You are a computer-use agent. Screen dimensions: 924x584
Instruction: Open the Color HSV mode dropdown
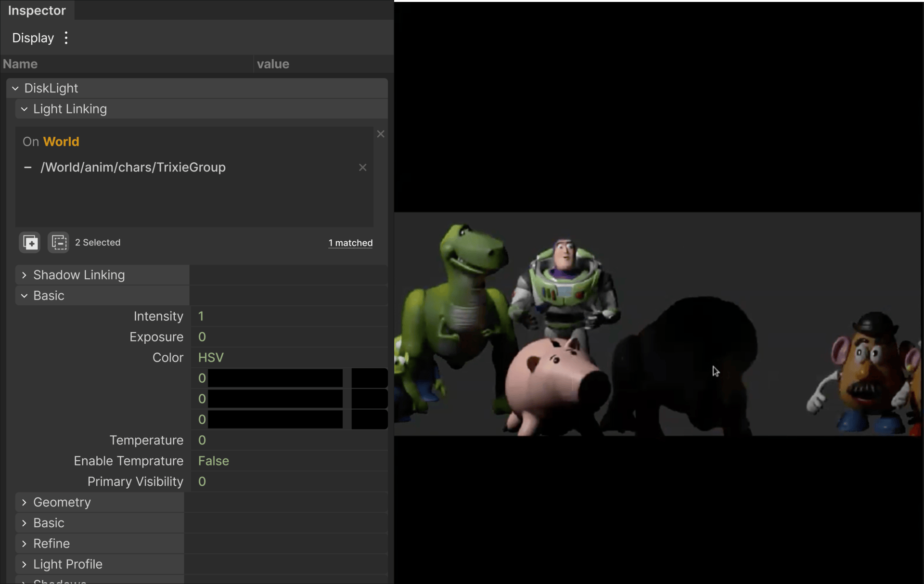pos(211,358)
